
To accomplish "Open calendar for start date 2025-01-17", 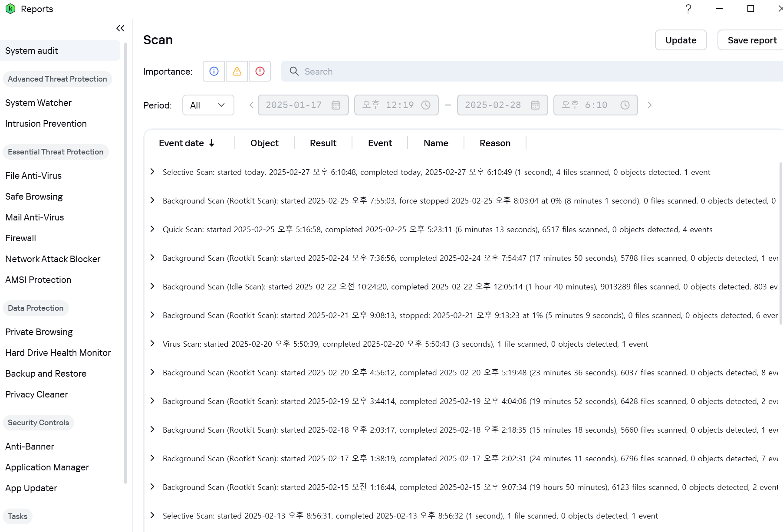I will 336,105.
